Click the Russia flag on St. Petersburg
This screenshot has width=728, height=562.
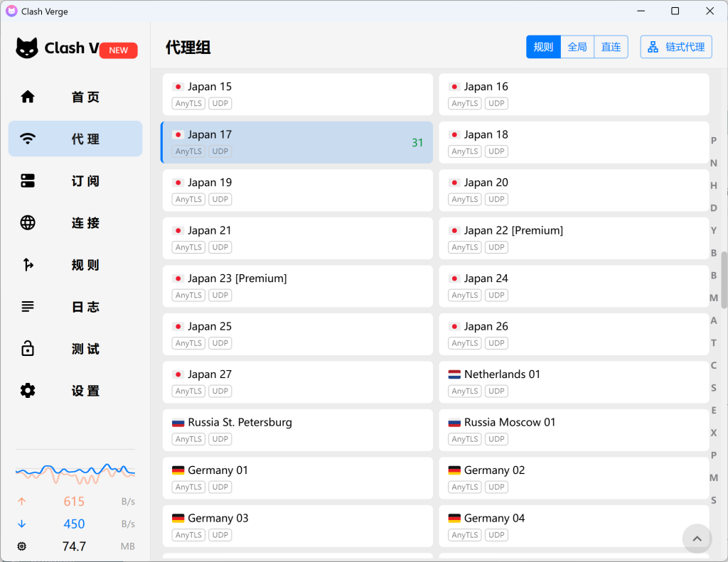pos(178,423)
